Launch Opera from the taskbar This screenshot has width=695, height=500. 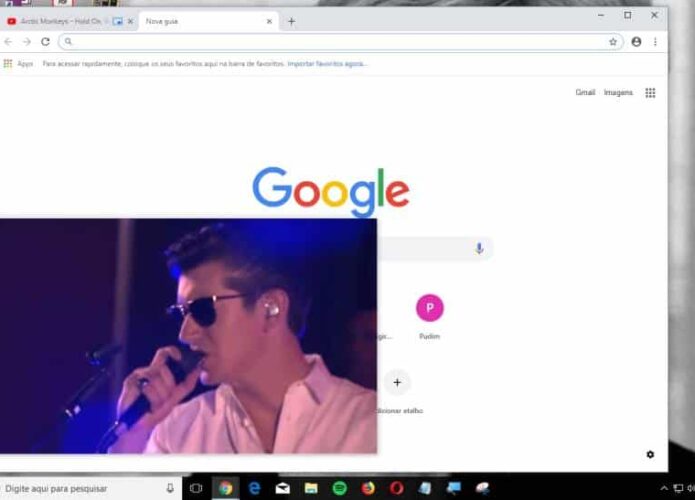click(x=397, y=488)
